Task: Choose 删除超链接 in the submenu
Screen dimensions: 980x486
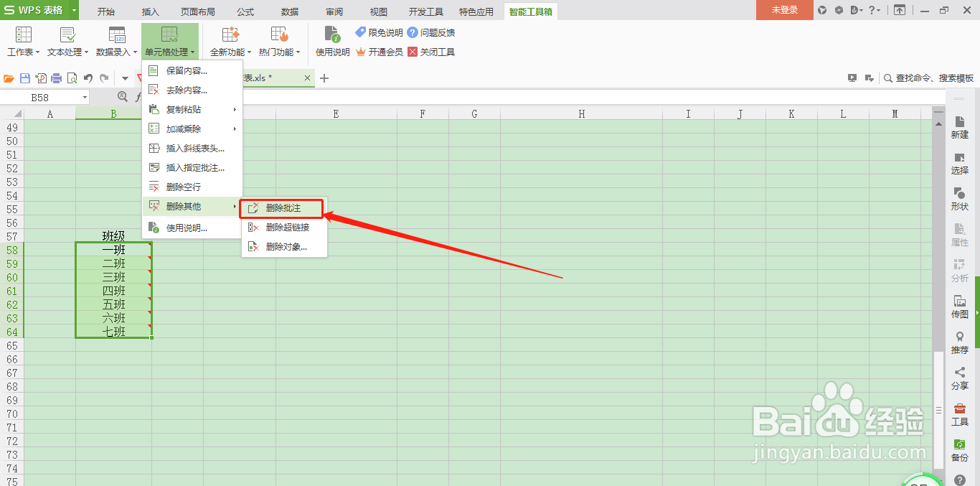Action: coord(284,227)
